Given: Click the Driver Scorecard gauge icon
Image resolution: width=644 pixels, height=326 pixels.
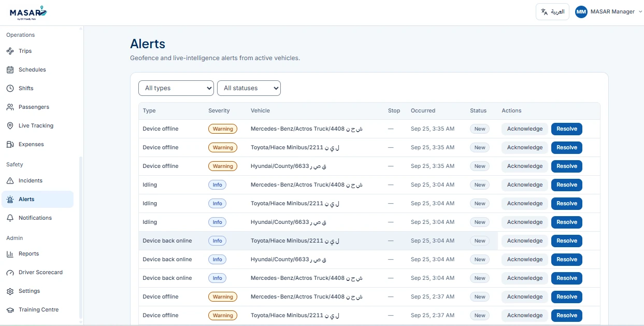Looking at the screenshot, I should (x=10, y=273).
